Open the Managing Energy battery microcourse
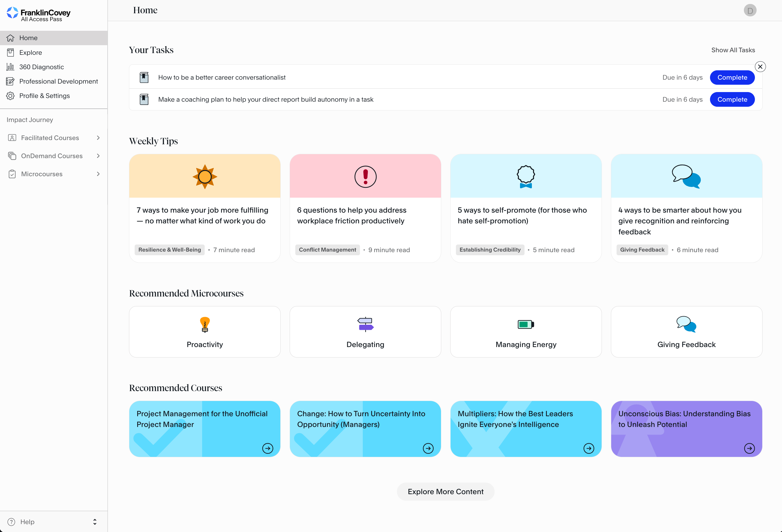This screenshot has height=532, width=782. tap(526, 332)
